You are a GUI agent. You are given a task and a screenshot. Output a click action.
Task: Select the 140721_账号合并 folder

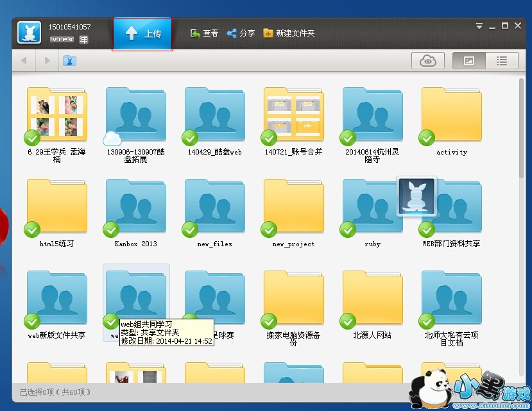point(293,115)
